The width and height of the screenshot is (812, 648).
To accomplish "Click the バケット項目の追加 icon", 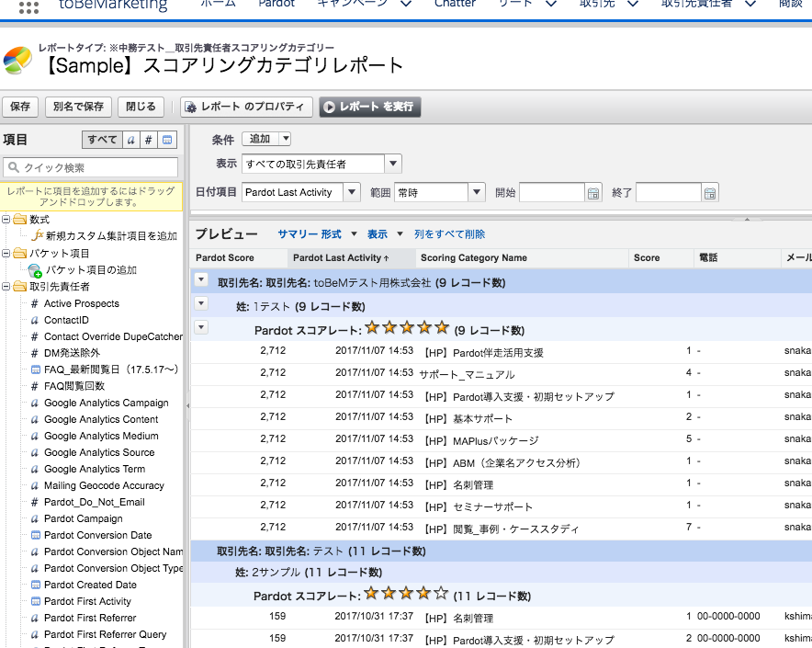I will [x=35, y=270].
